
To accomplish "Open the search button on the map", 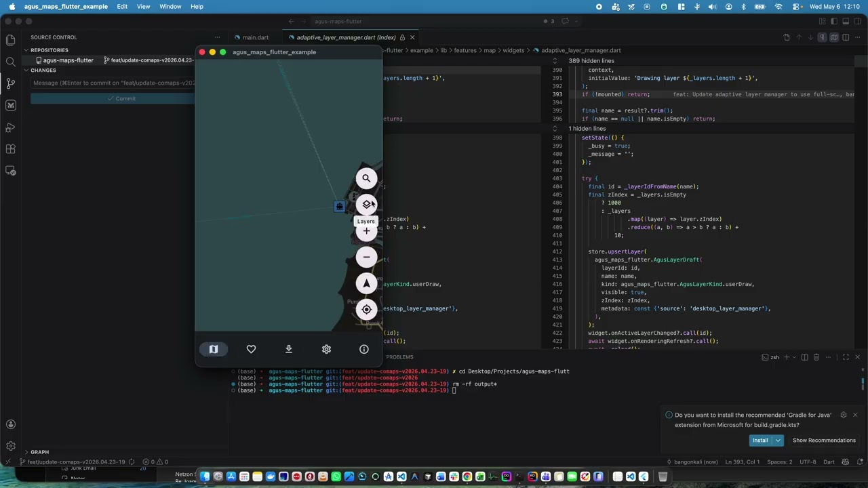I will (x=366, y=179).
